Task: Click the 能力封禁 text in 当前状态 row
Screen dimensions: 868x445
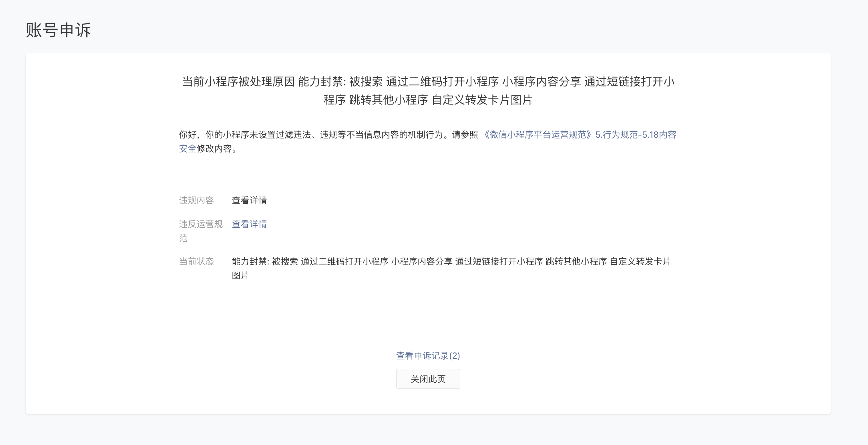Action: point(250,261)
